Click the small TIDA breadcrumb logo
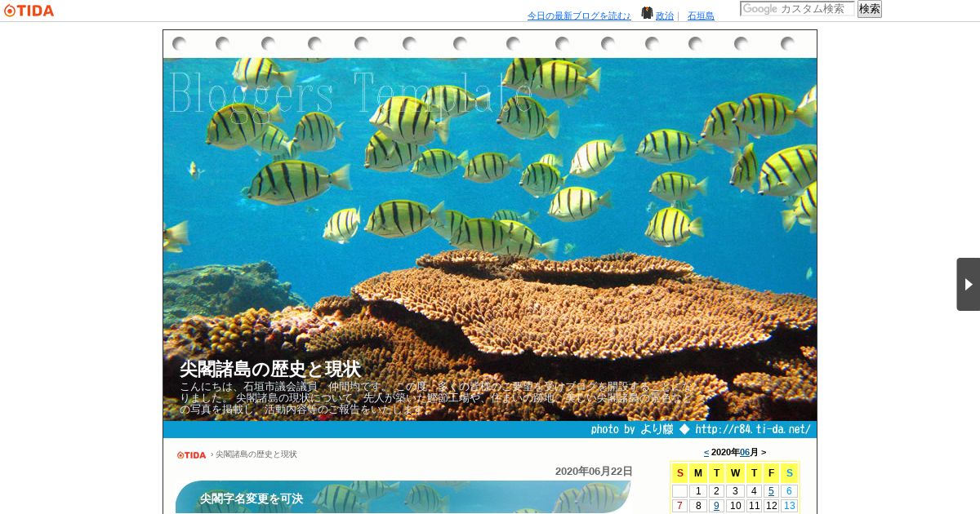 pos(191,454)
